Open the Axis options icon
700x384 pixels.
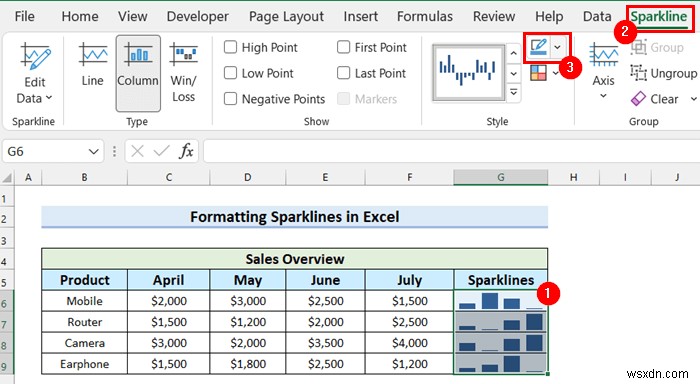click(x=604, y=55)
